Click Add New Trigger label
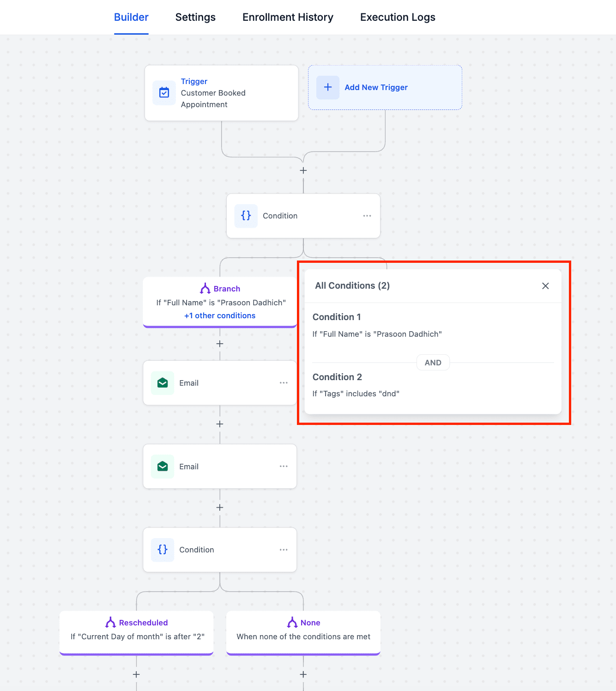This screenshot has width=616, height=691. [376, 87]
